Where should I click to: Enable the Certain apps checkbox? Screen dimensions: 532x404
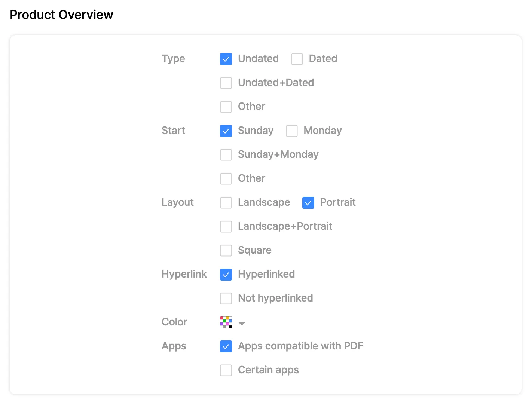226,370
